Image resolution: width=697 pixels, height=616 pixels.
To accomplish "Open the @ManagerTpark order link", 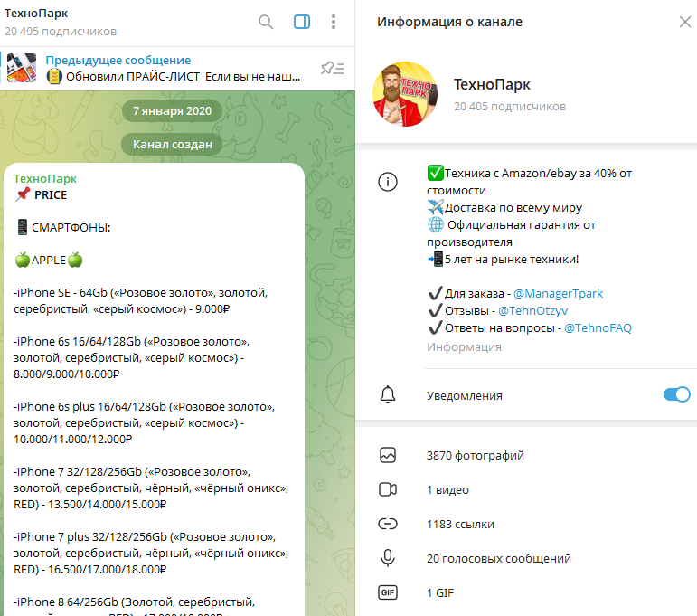I will (558, 294).
